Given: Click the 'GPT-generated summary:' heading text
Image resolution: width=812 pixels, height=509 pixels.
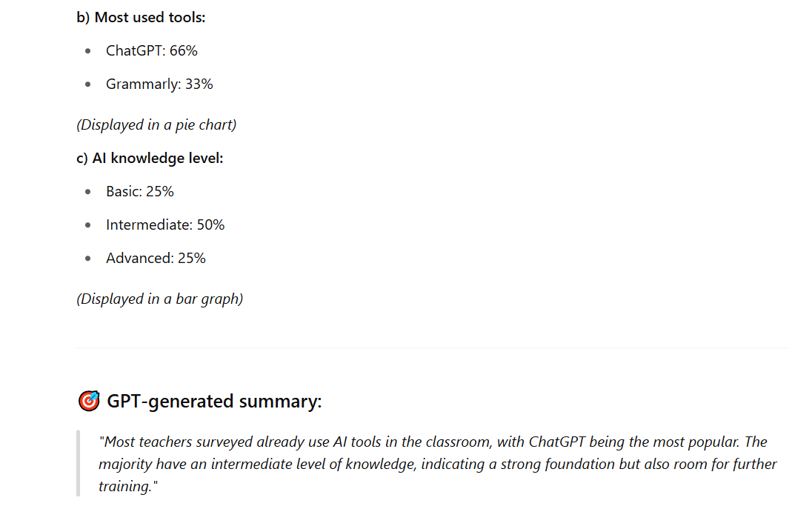Looking at the screenshot, I should [x=214, y=402].
